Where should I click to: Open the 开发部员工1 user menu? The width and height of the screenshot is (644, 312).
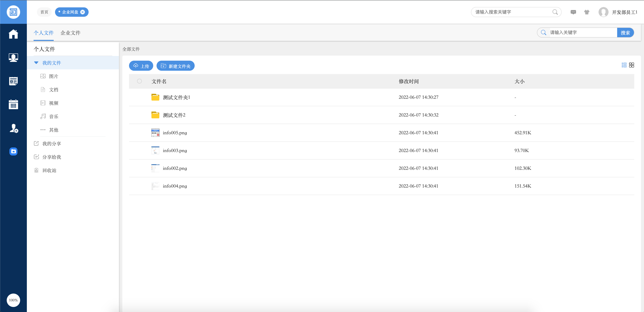tap(624, 12)
